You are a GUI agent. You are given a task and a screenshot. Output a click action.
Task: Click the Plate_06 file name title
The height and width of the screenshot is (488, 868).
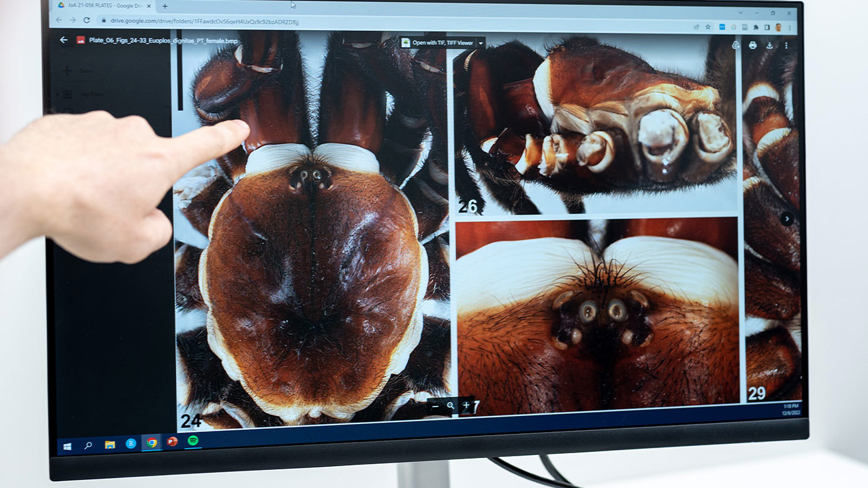coord(164,41)
